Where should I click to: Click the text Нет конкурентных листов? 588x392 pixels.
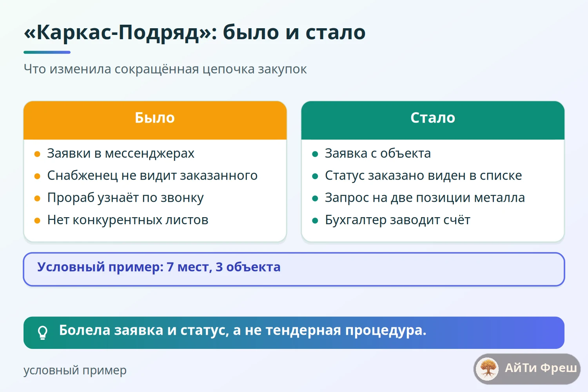(128, 220)
